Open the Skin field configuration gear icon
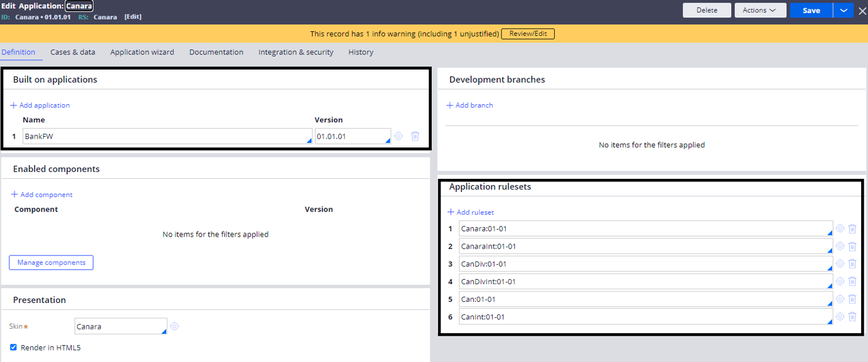868x362 pixels. [174, 326]
